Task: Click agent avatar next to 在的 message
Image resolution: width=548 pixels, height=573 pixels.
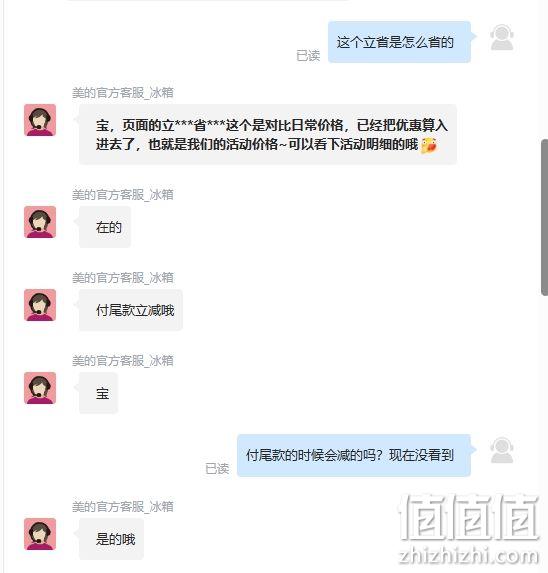Action: coord(40,222)
